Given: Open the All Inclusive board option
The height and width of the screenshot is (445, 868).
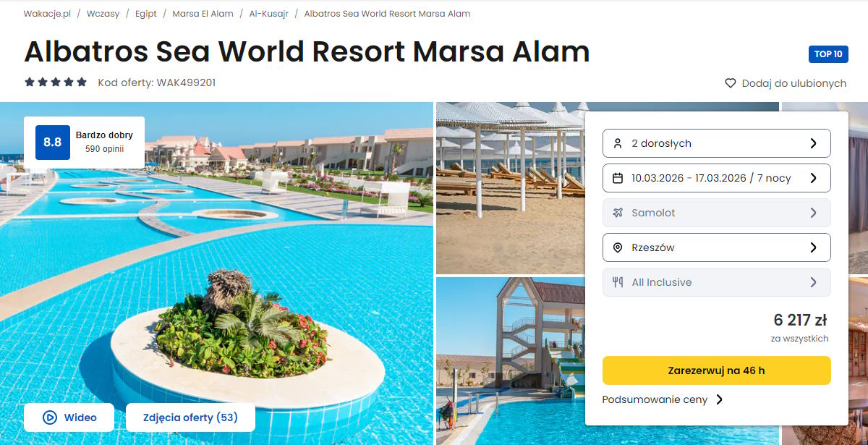Looking at the screenshot, I should pyautogui.click(x=716, y=282).
